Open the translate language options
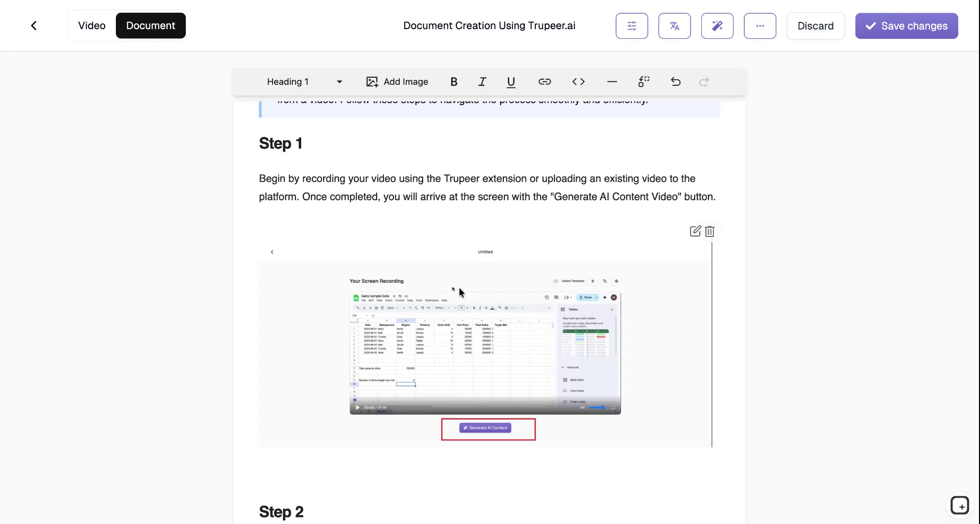The width and height of the screenshot is (980, 524). (x=674, y=26)
